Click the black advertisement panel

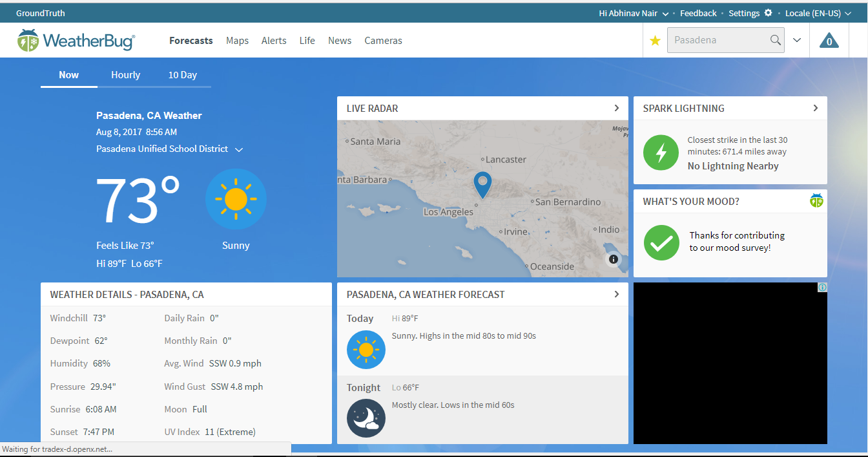(x=730, y=363)
